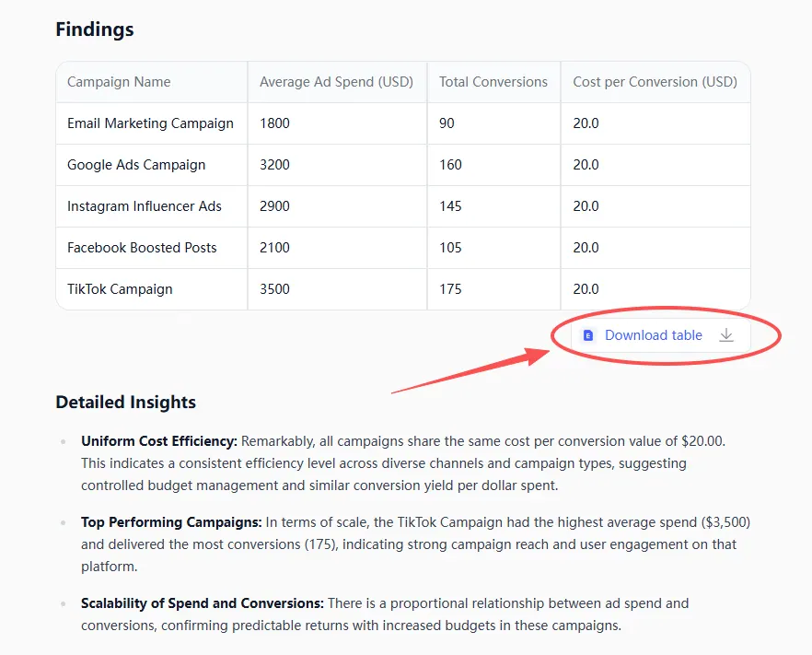
Task: Click the Findings heading
Action: coord(95,29)
